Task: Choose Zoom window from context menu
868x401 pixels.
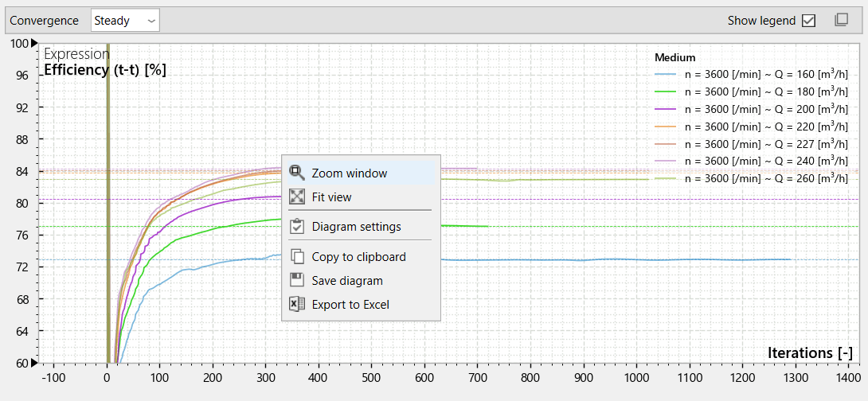Action: [x=361, y=173]
